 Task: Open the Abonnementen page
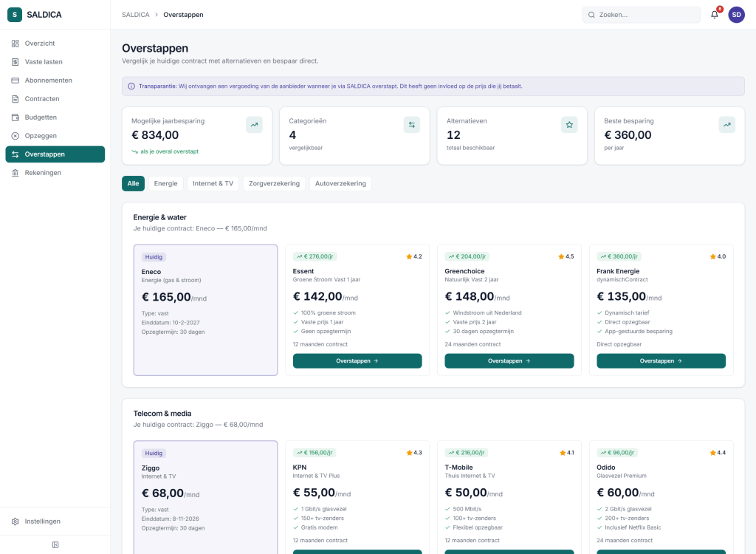click(55, 80)
